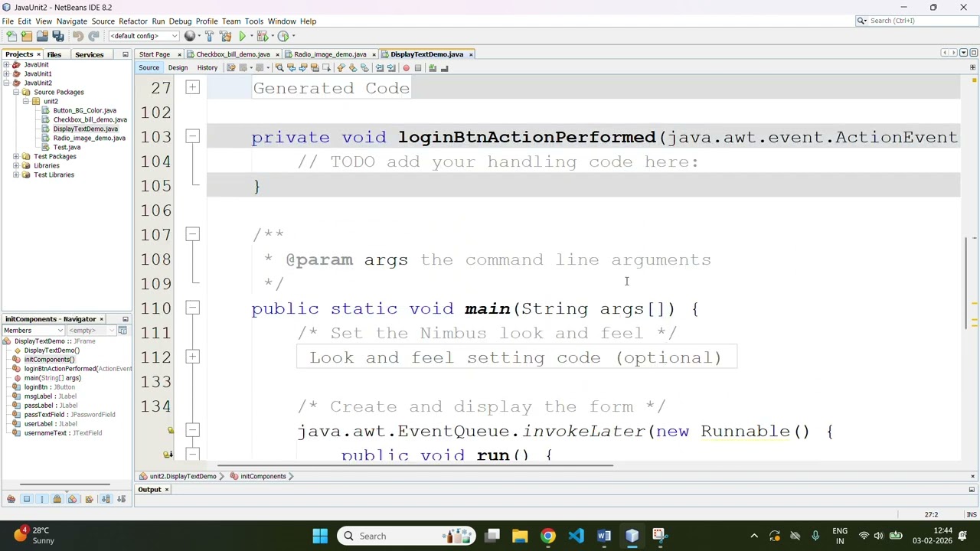Click the History view button
This screenshot has height=551, width=980.
[207, 68]
